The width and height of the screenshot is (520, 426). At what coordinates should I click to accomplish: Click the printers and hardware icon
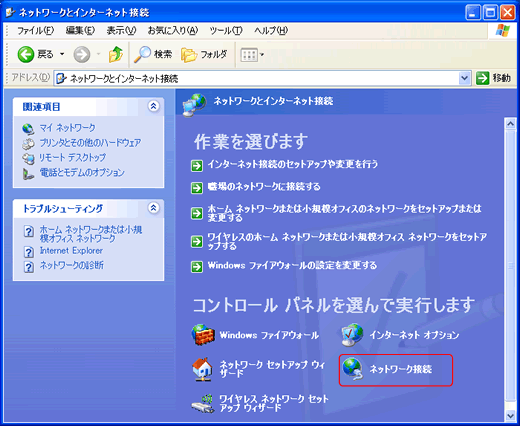(x=28, y=144)
